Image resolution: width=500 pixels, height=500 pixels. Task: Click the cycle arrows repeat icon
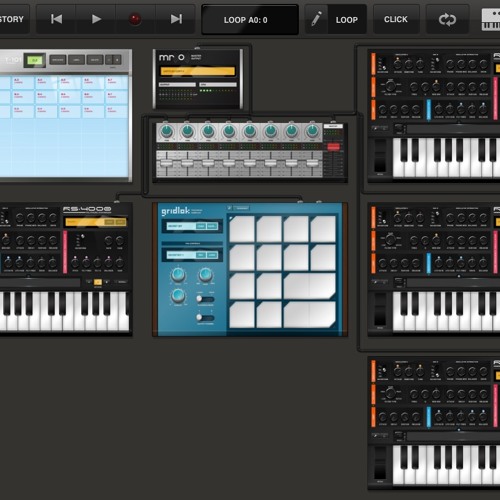(447, 19)
